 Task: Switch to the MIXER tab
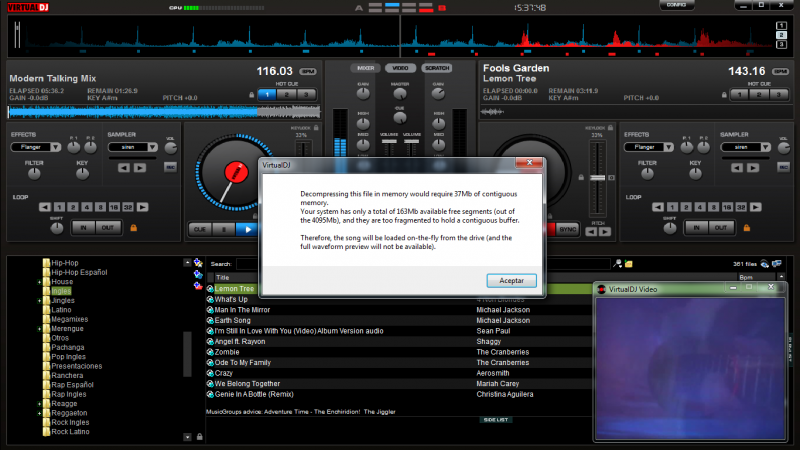point(365,68)
